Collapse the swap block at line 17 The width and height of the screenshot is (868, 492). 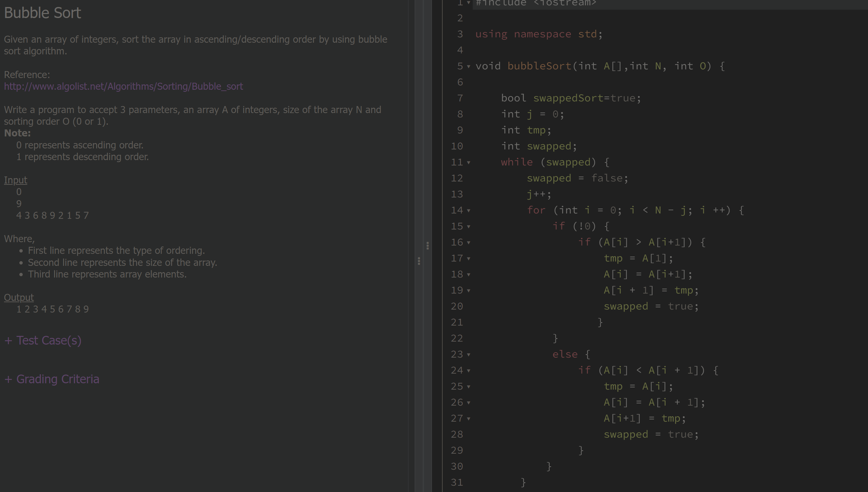click(468, 258)
